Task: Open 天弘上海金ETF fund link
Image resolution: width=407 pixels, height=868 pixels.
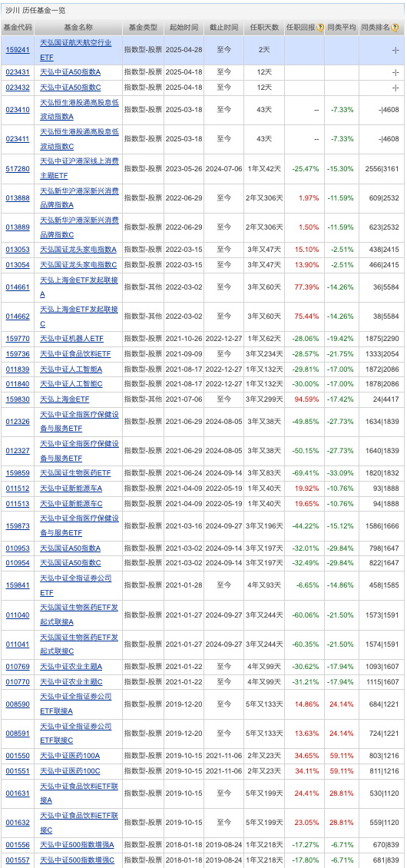Action: [x=65, y=399]
